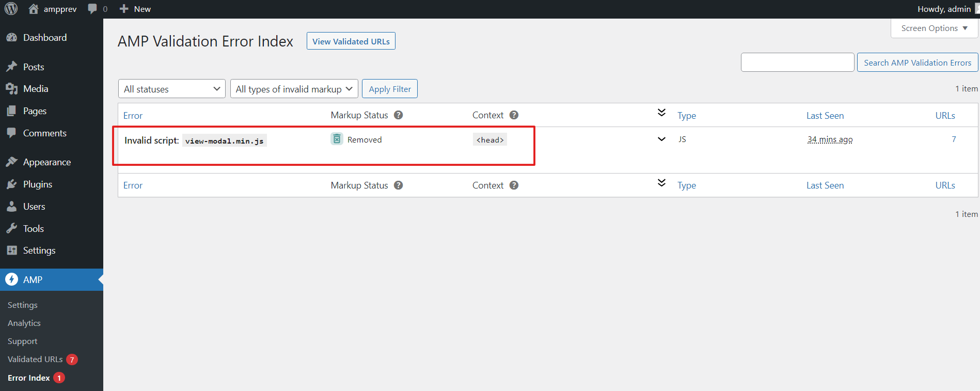Viewport: 980px width, 391px height.
Task: Visit site via ampprev home icon
Action: click(34, 9)
